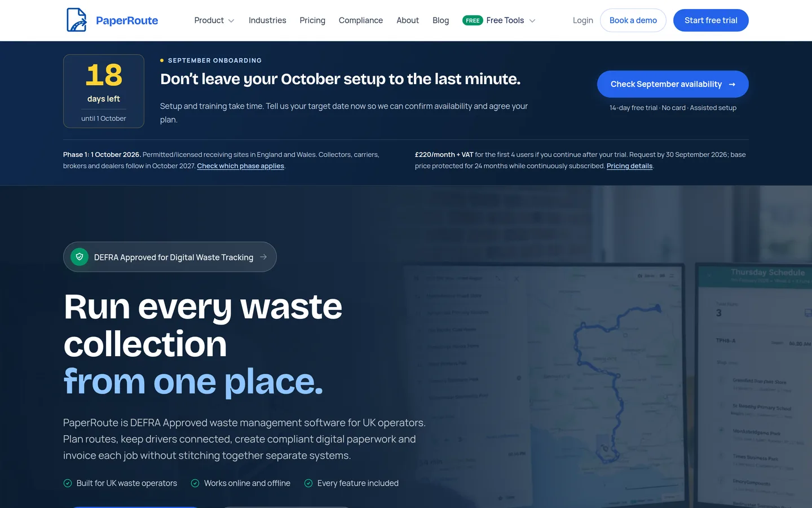Image resolution: width=812 pixels, height=508 pixels.
Task: Click the chevron next to Free Tools
Action: tap(532, 21)
